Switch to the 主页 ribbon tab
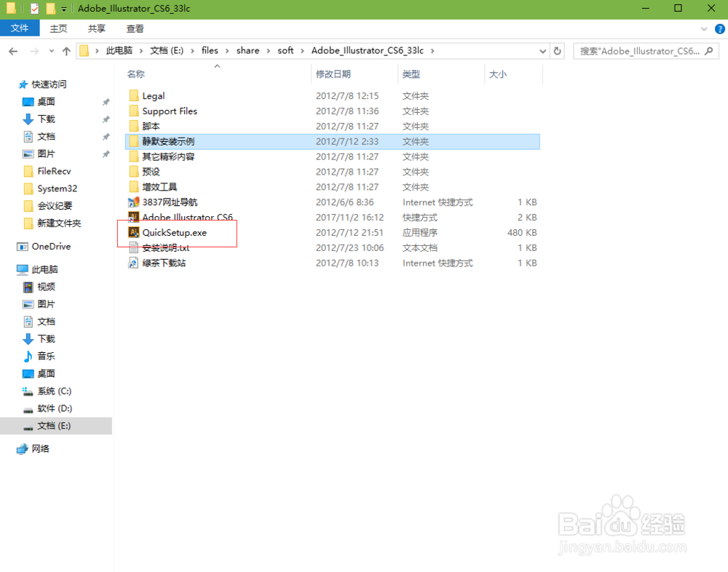 tap(58, 29)
